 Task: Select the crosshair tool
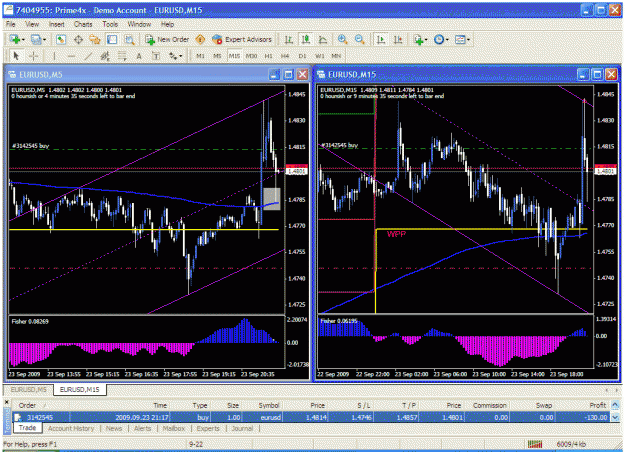(33, 56)
